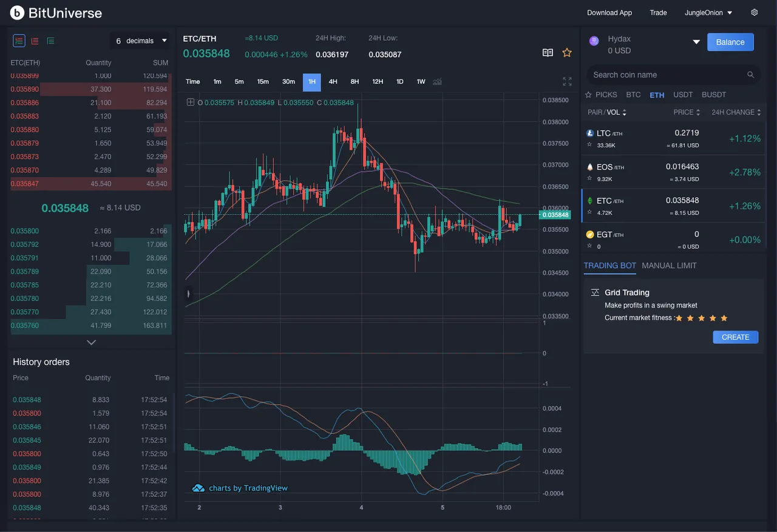Screen dimensions: 777x532
Task: Open the settings gear icon
Action: click(755, 12)
